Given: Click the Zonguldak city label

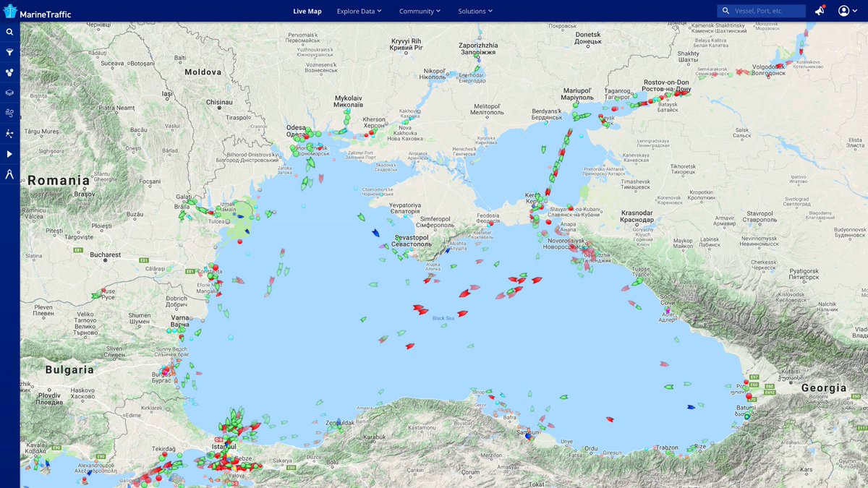Looking at the screenshot, I should pyautogui.click(x=341, y=421).
